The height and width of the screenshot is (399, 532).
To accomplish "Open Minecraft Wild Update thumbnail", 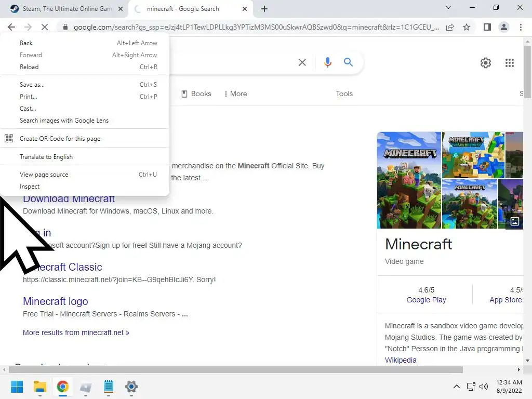I will [473, 155].
